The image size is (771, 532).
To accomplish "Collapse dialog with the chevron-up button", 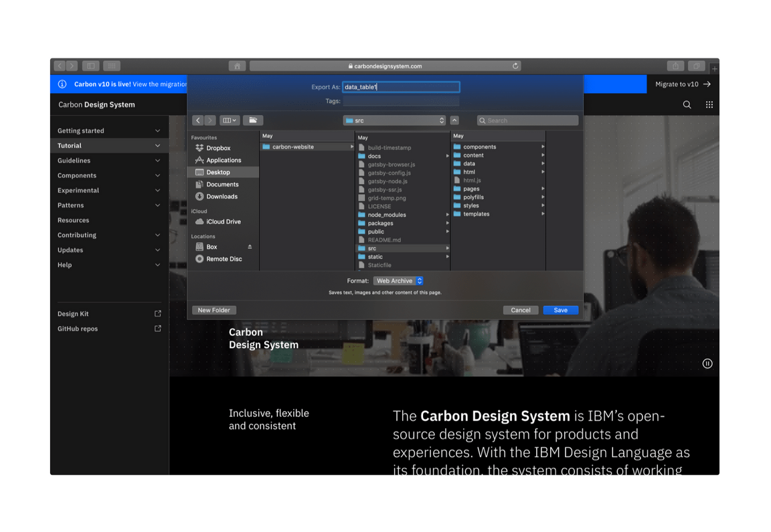I will [454, 120].
